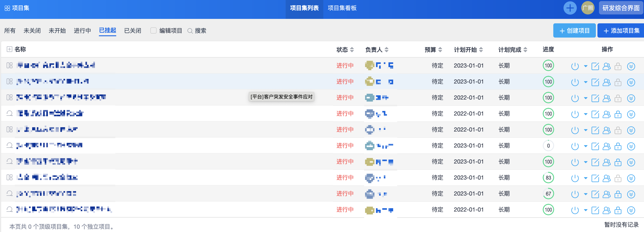Click the blue plus circle in header
This screenshot has width=644, height=232.
pos(570,8)
